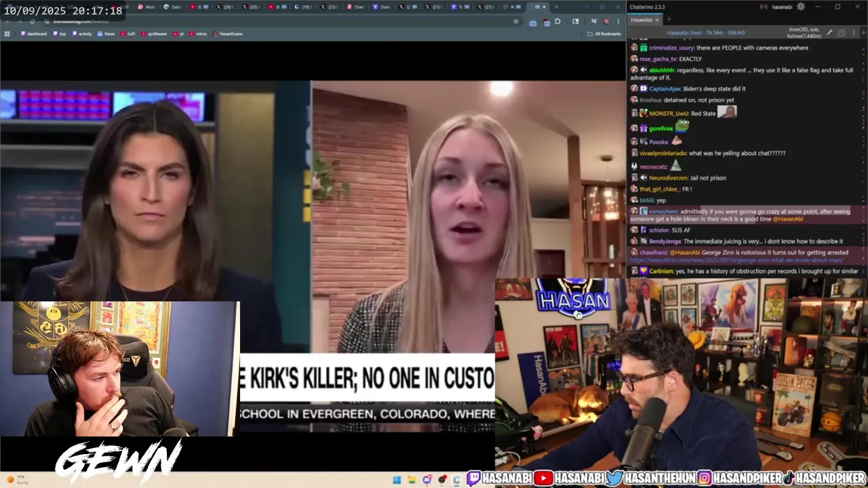The height and width of the screenshot is (488, 868).
Task: Click username BendyJenga in chat
Action: pos(665,241)
